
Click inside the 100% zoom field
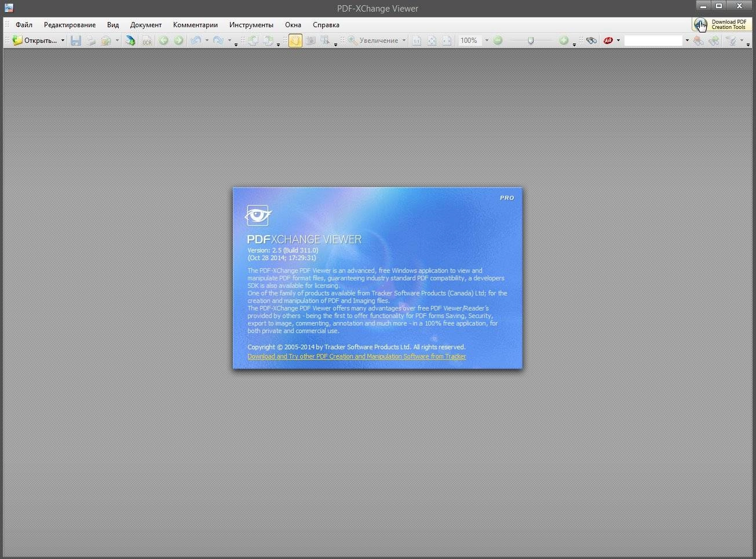469,41
